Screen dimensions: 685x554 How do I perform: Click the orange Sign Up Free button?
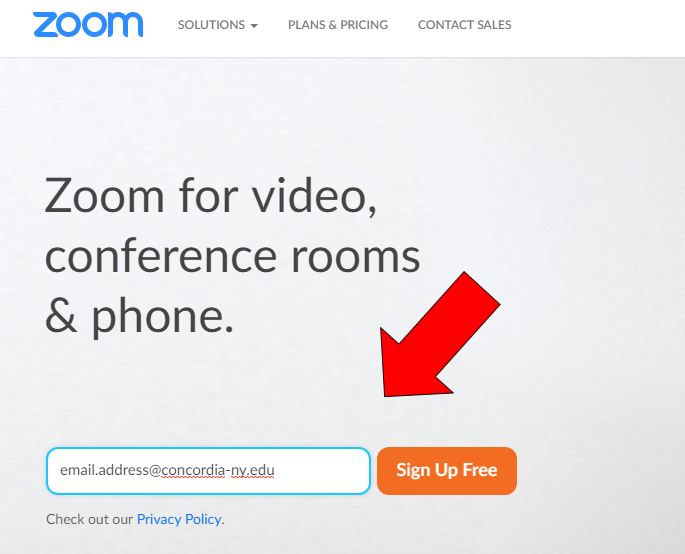click(x=447, y=471)
